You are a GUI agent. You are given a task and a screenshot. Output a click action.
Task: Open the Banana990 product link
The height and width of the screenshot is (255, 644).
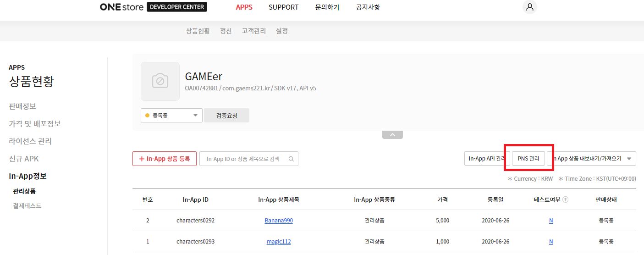coord(279,221)
